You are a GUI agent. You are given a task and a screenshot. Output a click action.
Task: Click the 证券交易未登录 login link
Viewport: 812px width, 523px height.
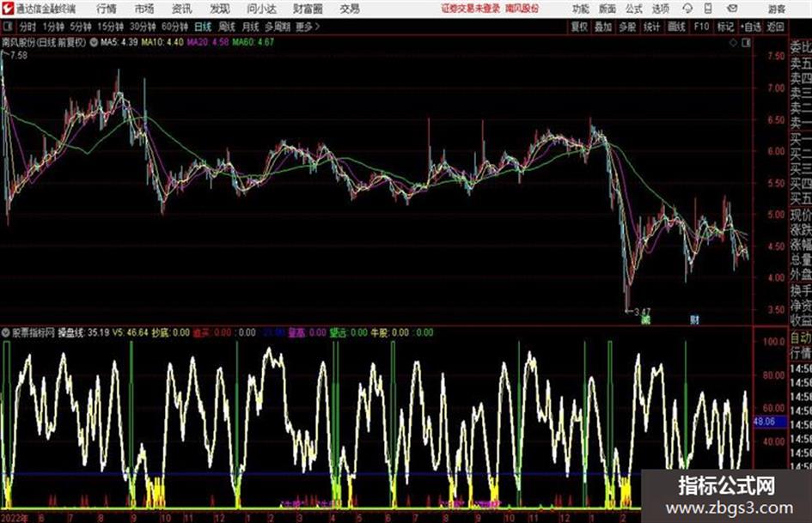point(471,9)
